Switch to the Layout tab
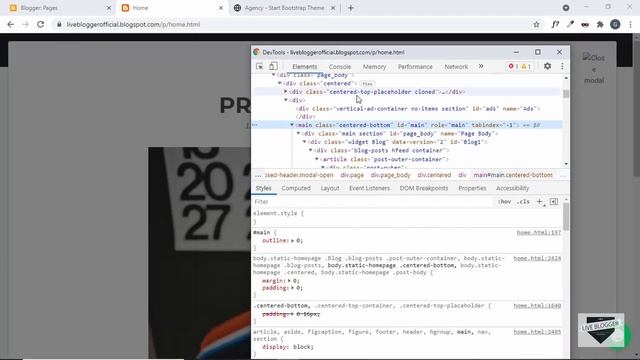Screen dimensions: 640x360 point(330,188)
